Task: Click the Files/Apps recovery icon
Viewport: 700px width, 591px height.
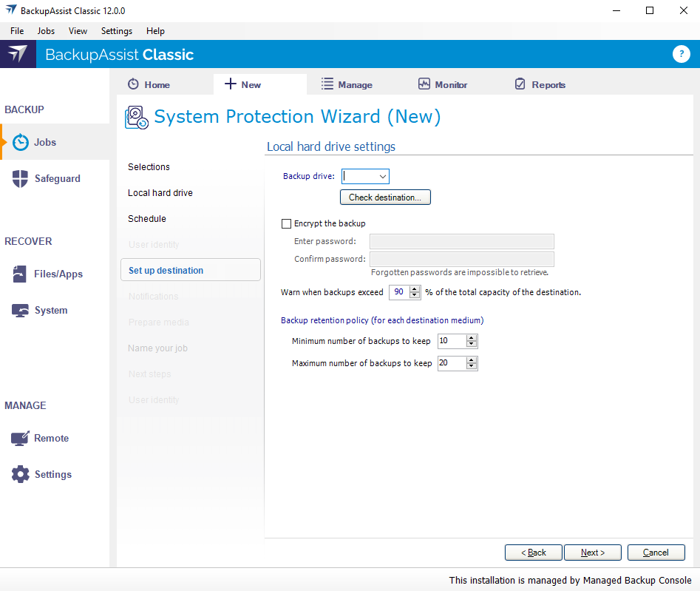Action: pos(20,274)
